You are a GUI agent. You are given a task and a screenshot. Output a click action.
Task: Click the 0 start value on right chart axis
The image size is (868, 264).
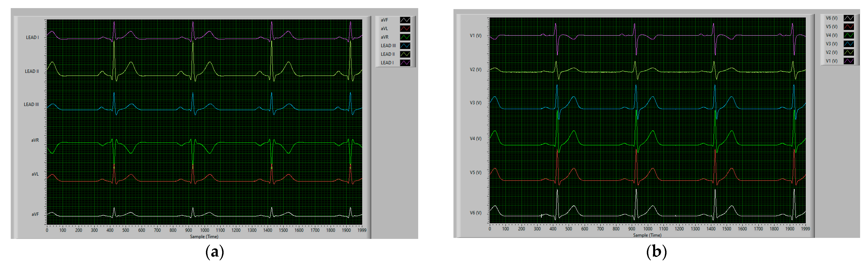coord(490,229)
